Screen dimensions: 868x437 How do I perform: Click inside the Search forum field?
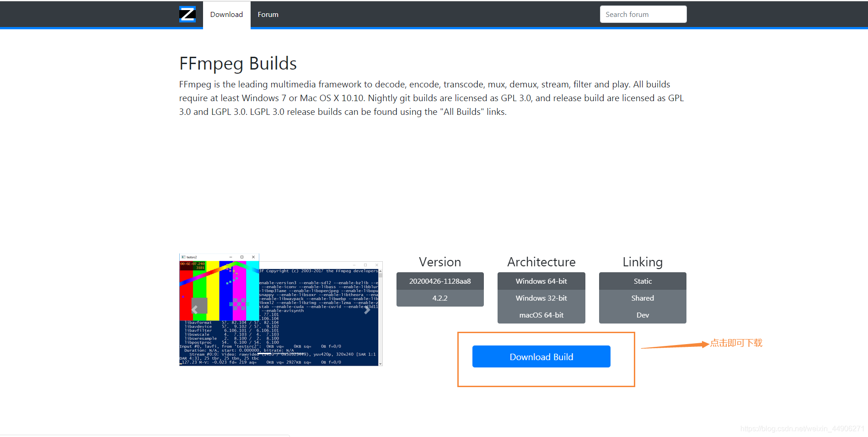(643, 14)
